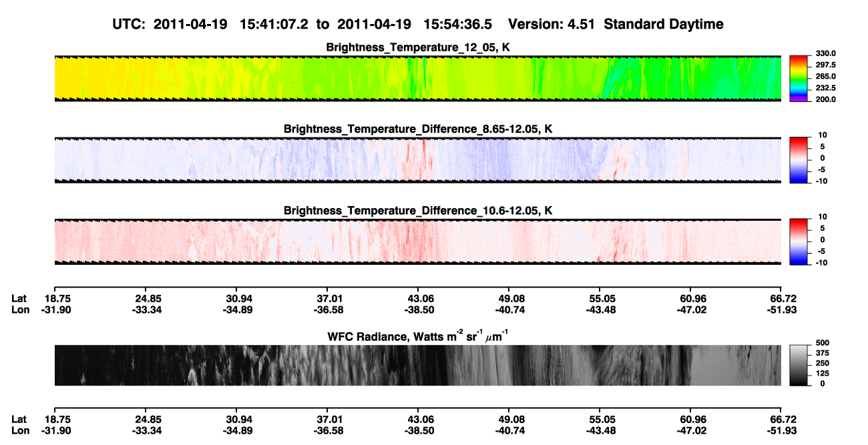Screen dimensions: 868x445
Task: Click the '125' WFC color bar label
Action: (824, 374)
